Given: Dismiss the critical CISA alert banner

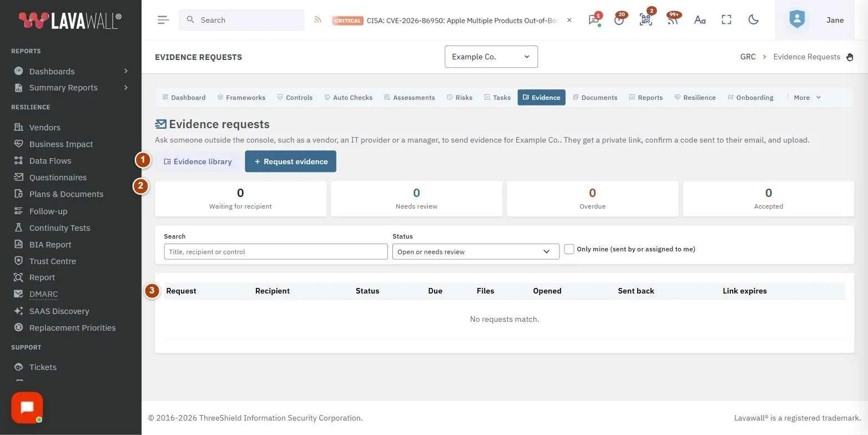Looking at the screenshot, I should click(x=569, y=20).
